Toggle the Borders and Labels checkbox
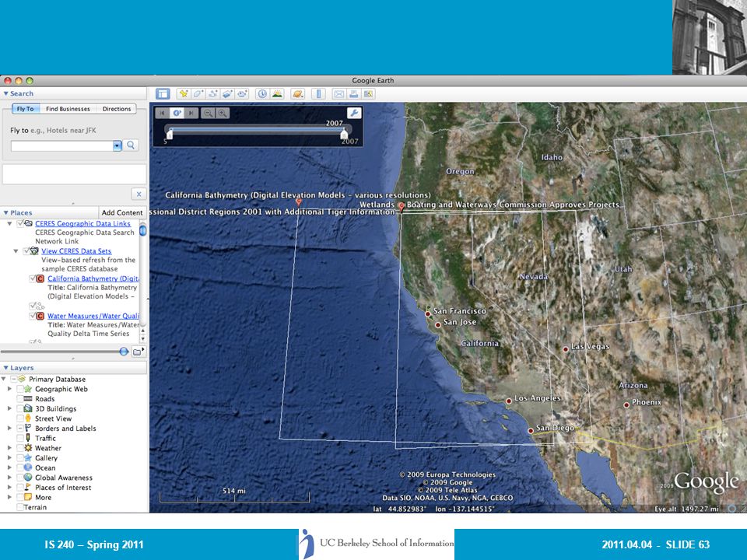Image resolution: width=747 pixels, height=560 pixels. pos(20,429)
